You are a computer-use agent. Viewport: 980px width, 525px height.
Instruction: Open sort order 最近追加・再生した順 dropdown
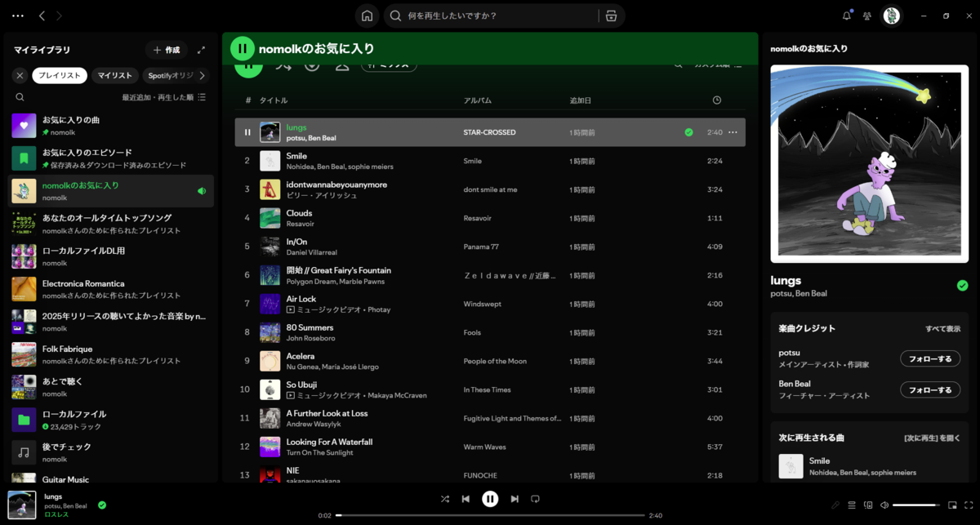(x=163, y=97)
